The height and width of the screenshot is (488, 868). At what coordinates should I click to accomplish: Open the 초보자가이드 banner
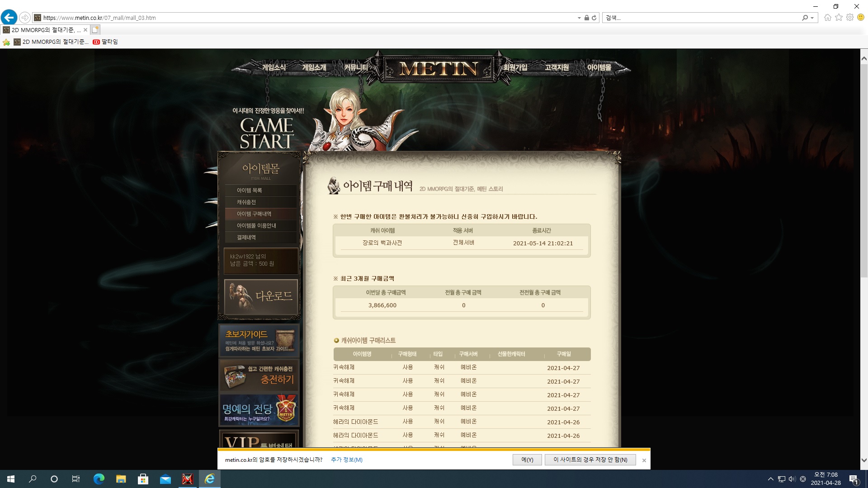coord(259,341)
